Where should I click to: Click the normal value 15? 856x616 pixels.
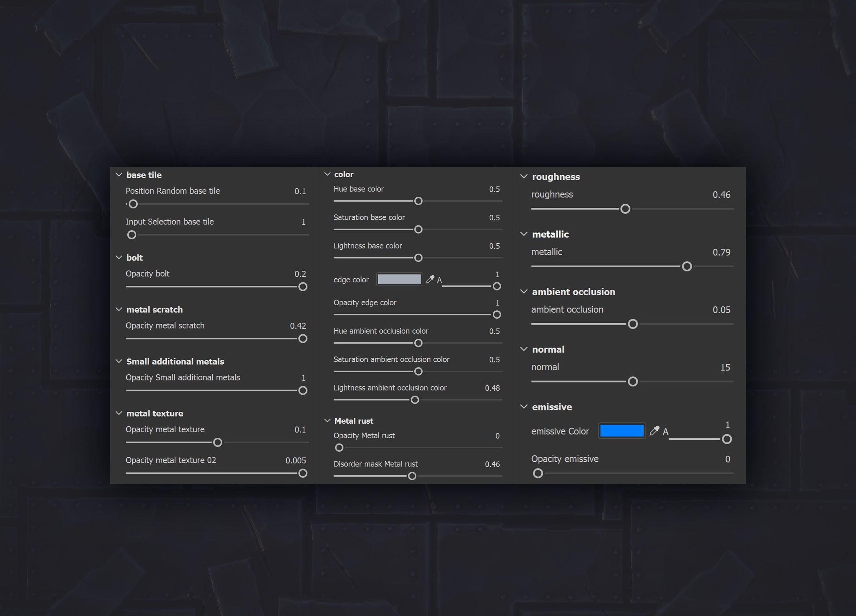725,368
